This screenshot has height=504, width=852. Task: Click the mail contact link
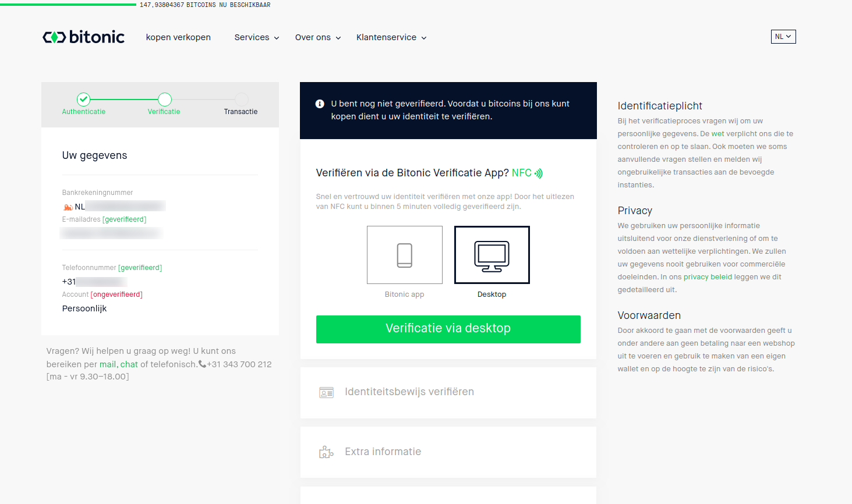coord(108,364)
